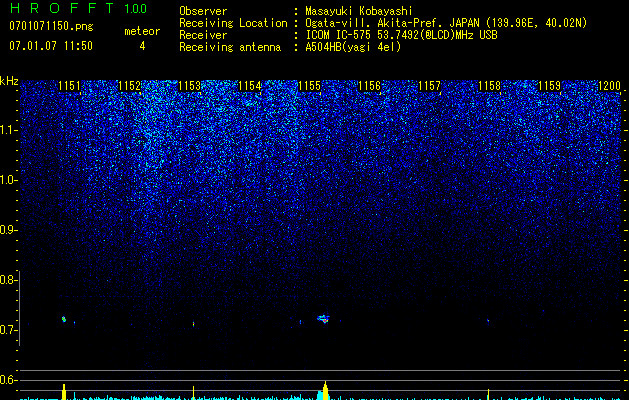Click the date stamp 07.01.07 11:50

coord(51,46)
